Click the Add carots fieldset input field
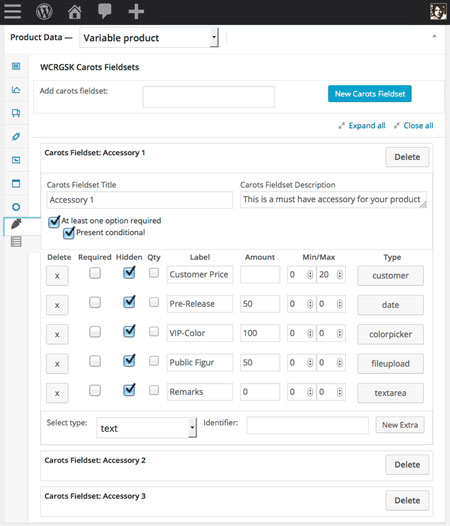 click(209, 97)
